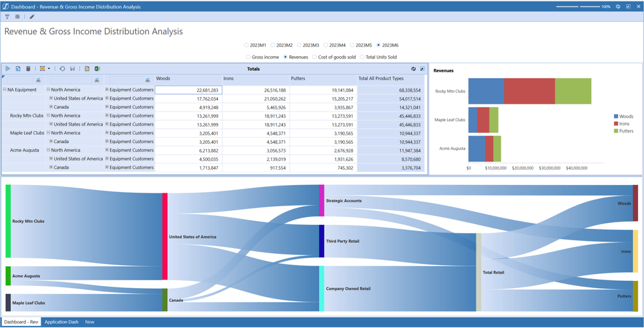Click the calculator icon in grid toolbar
Image resolution: width=644 pixels, height=328 pixels.
click(x=28, y=69)
